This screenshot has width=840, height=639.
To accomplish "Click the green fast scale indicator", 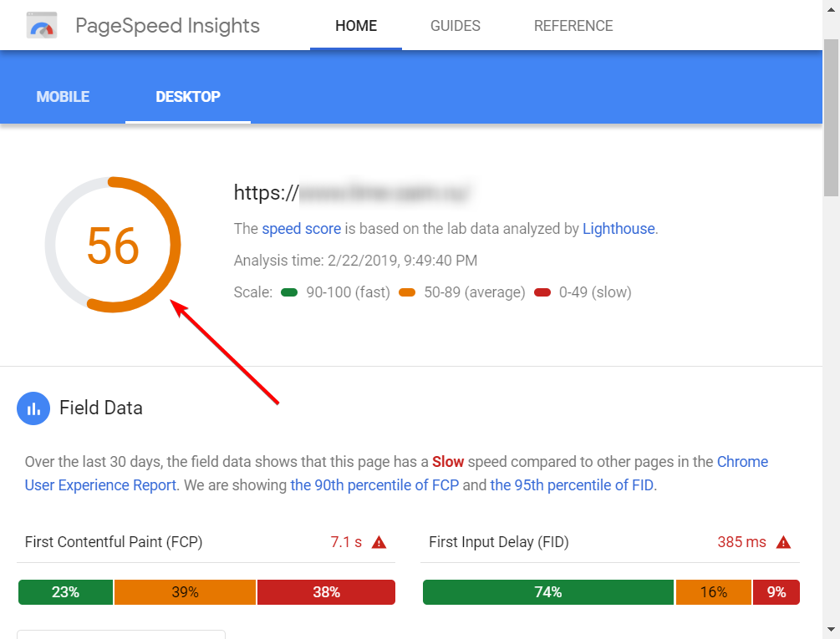I will click(x=290, y=292).
